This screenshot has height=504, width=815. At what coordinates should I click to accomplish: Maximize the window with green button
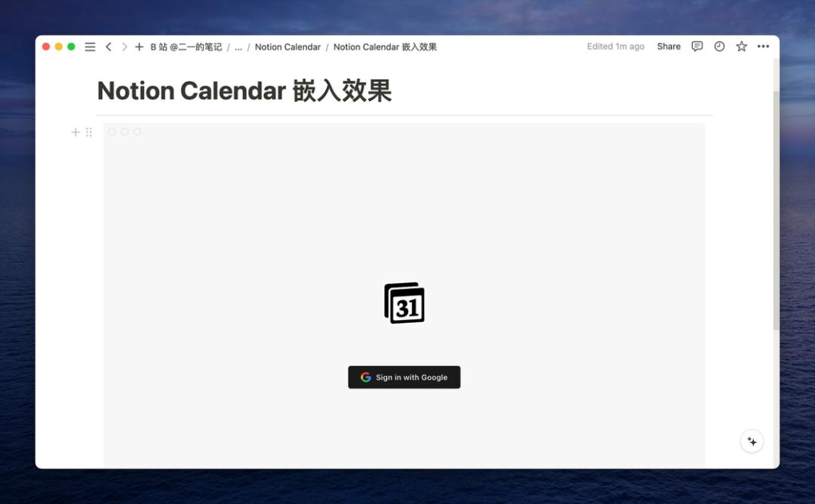[x=71, y=47]
